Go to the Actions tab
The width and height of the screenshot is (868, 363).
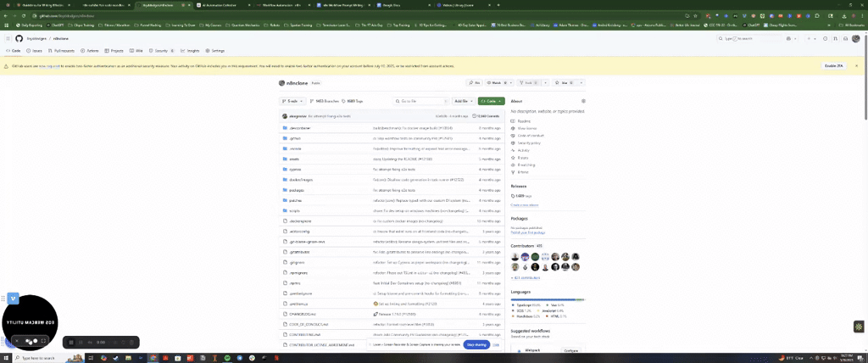coord(90,50)
